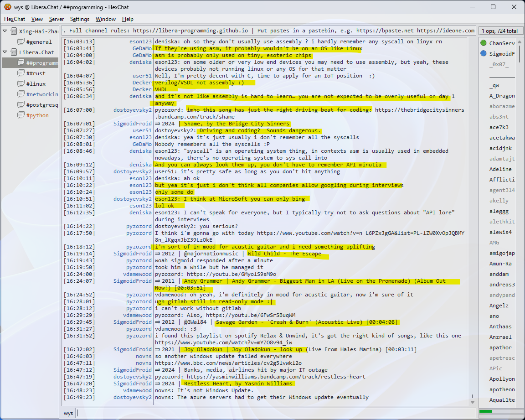Screen dimensions: 525x420
Task: Open the Server menu
Action: pyautogui.click(x=57, y=19)
